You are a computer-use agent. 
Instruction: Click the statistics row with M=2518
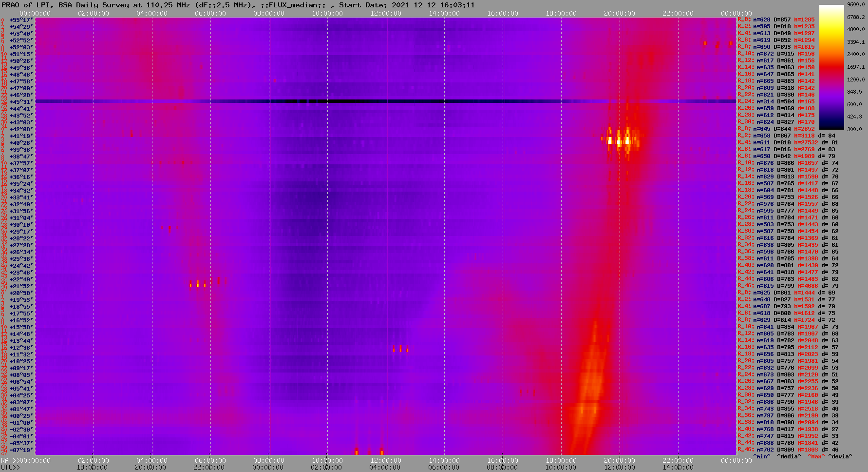pos(788,409)
